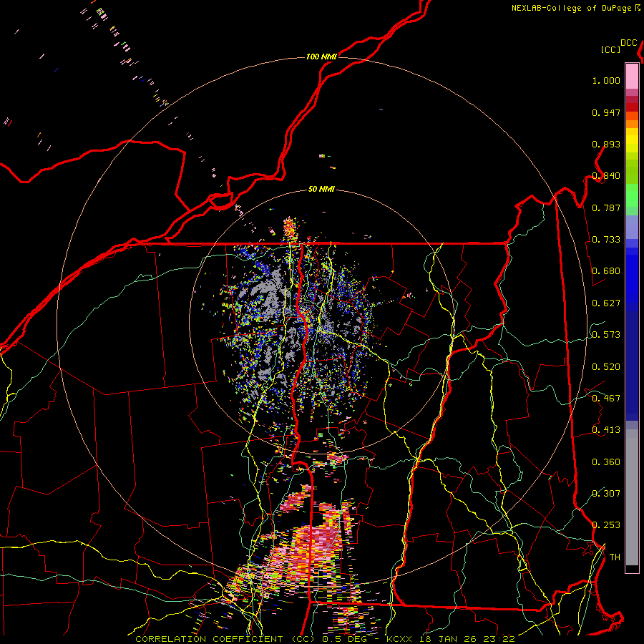644x644 pixels.
Task: Click the 100 NMI range ring label
Action: coord(321,57)
